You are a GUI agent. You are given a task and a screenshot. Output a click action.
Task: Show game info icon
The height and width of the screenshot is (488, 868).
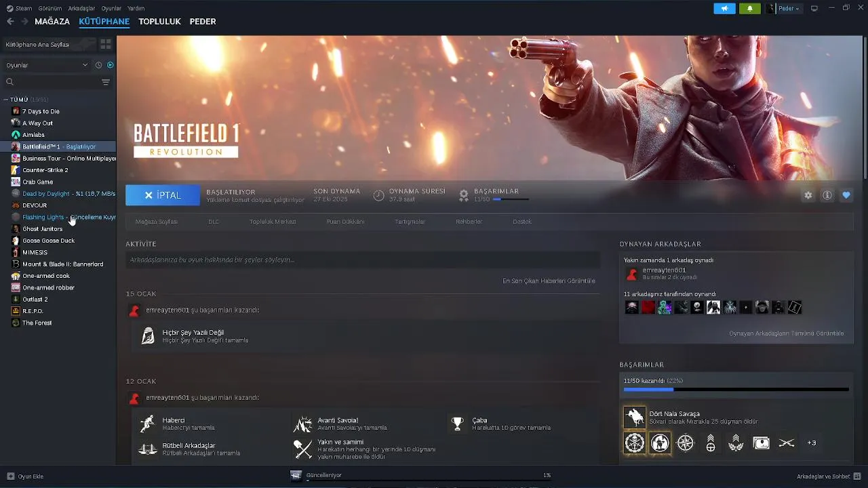click(827, 195)
